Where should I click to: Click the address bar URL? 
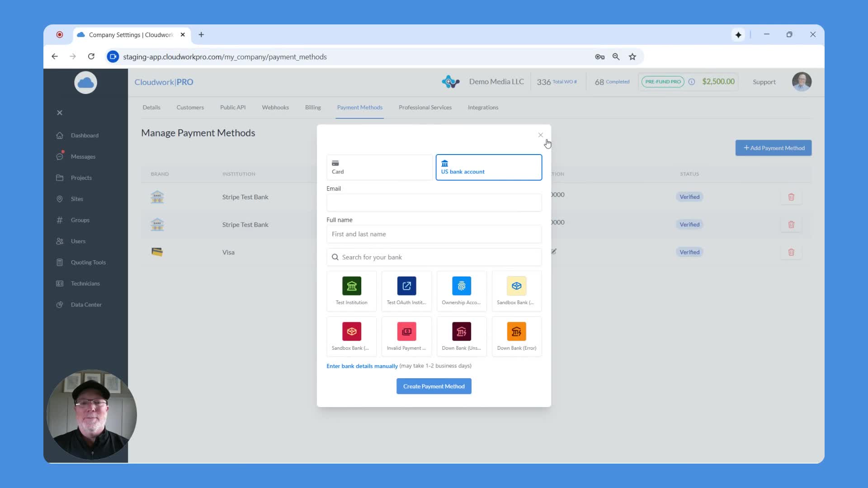pyautogui.click(x=225, y=57)
